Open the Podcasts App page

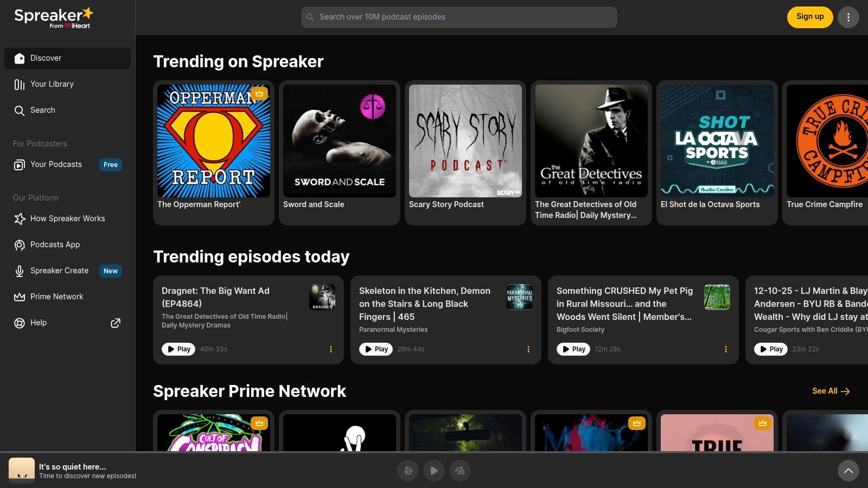tap(67, 245)
